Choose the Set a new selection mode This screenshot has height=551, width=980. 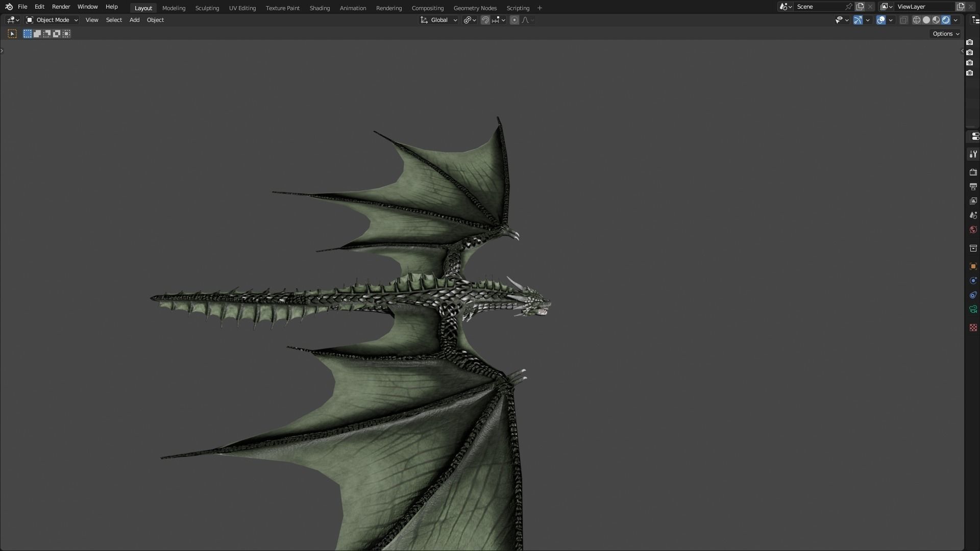28,34
